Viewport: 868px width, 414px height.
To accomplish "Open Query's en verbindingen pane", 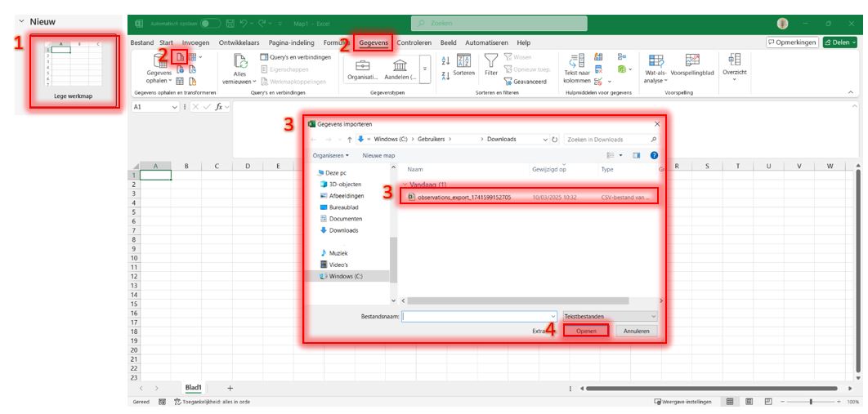I will click(296, 57).
